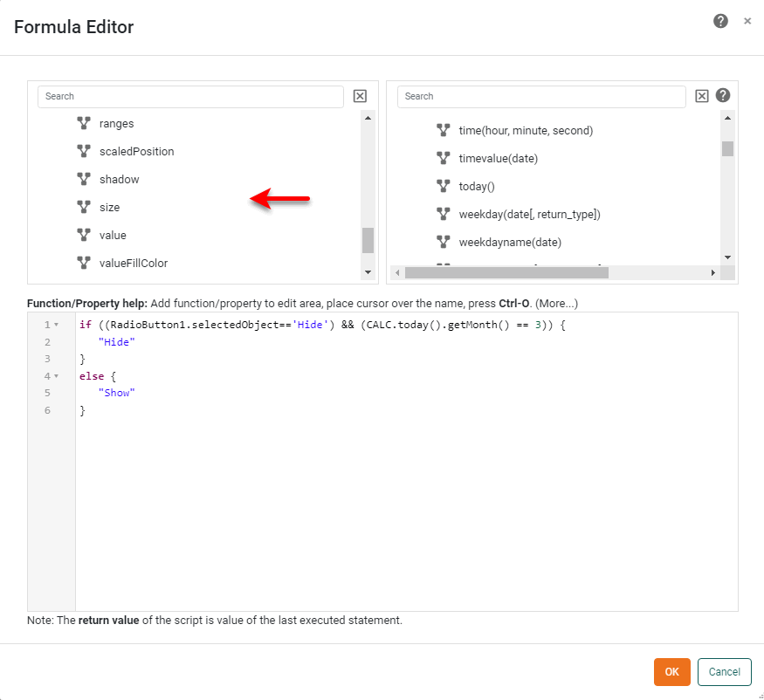This screenshot has width=764, height=700.
Task: Select the size property icon
Action: [83, 207]
